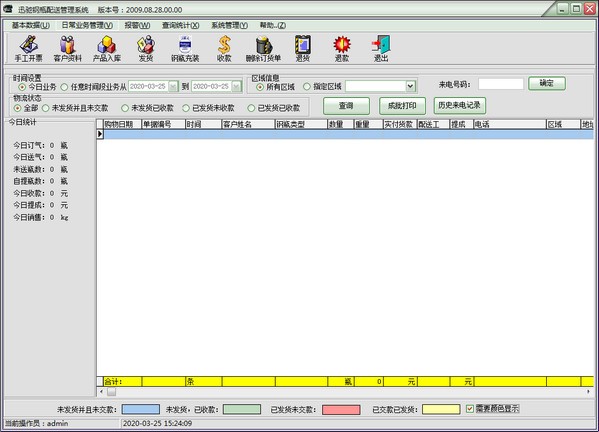Open the end date dropdown arrow
The image size is (599, 432).
coord(236,87)
